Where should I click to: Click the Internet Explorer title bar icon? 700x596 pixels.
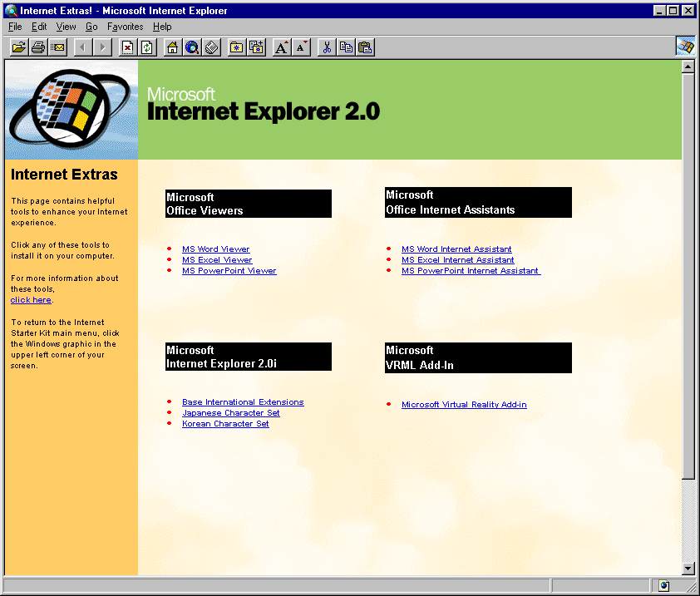click(x=11, y=11)
